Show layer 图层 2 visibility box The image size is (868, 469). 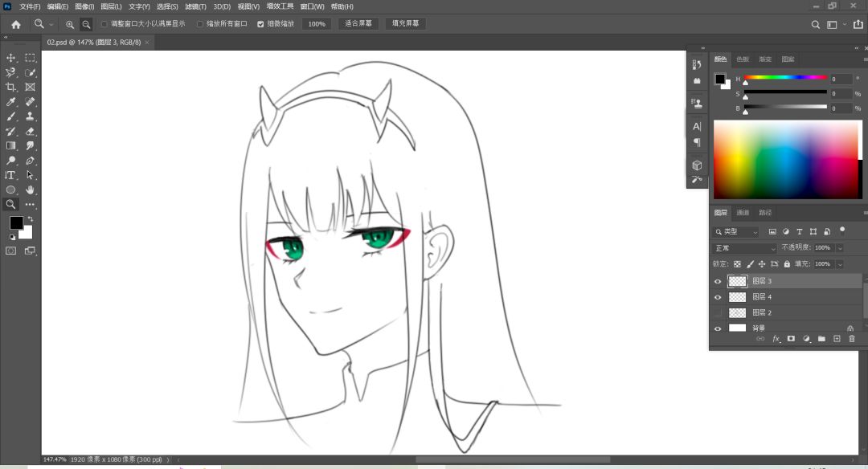tap(718, 312)
